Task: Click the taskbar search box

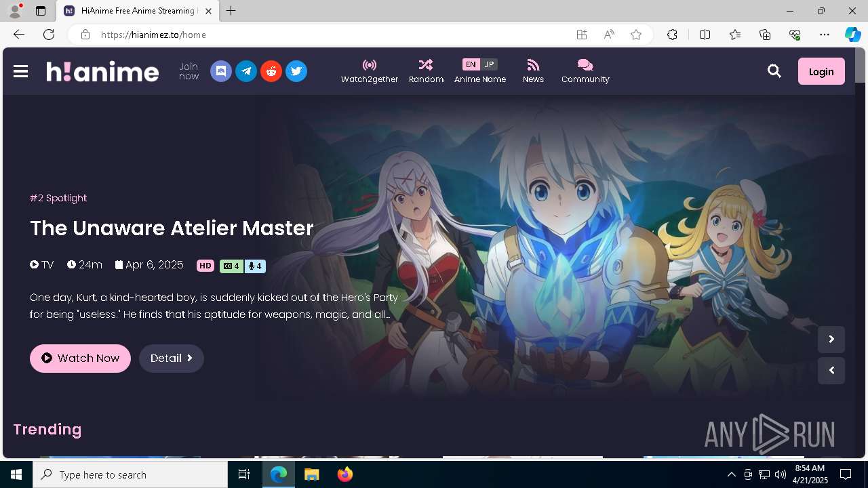Action: [130, 474]
